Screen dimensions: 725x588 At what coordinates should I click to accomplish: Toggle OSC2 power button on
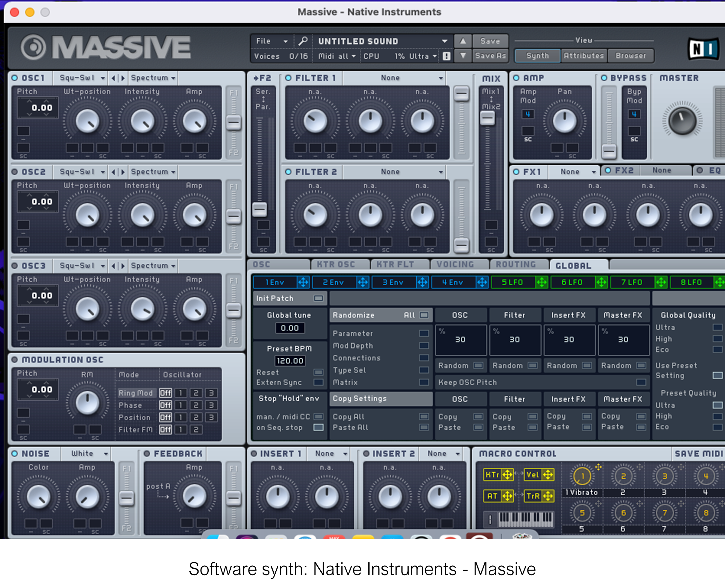click(14, 172)
